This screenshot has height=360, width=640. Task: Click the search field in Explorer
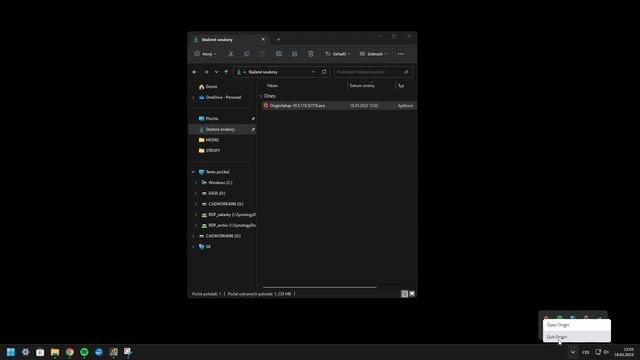(x=373, y=72)
